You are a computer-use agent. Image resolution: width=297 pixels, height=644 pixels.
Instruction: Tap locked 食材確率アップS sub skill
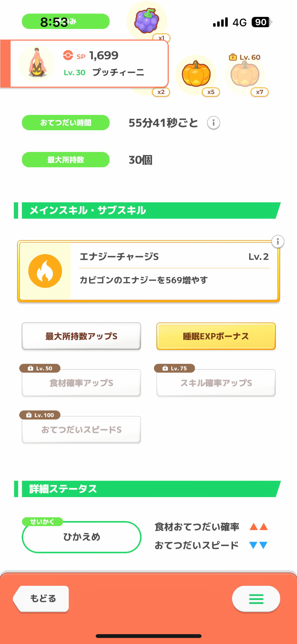[x=81, y=383]
